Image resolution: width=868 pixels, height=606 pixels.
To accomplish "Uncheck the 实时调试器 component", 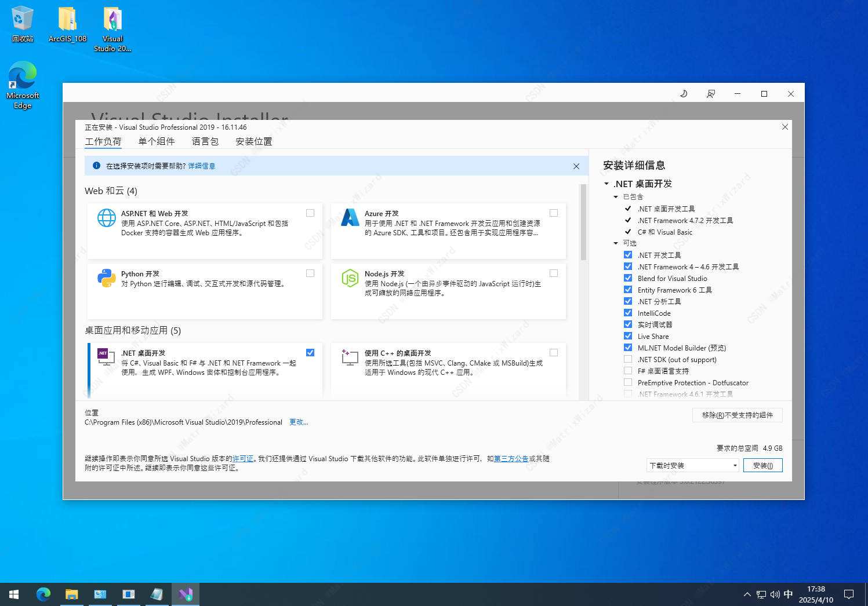I will pos(628,324).
